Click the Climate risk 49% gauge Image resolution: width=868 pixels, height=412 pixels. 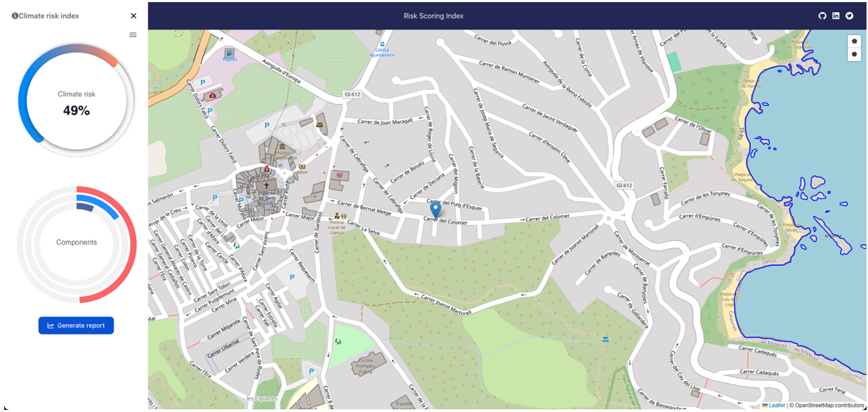pyautogui.click(x=76, y=103)
